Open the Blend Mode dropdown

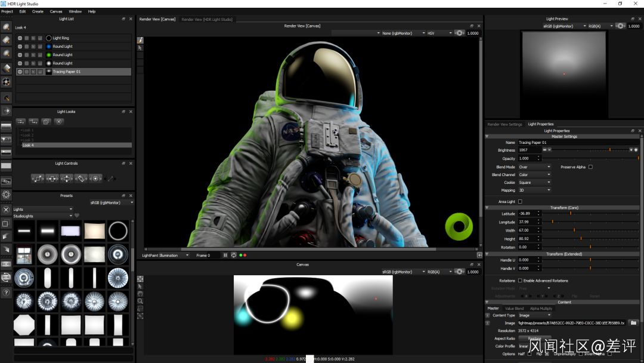[534, 167]
